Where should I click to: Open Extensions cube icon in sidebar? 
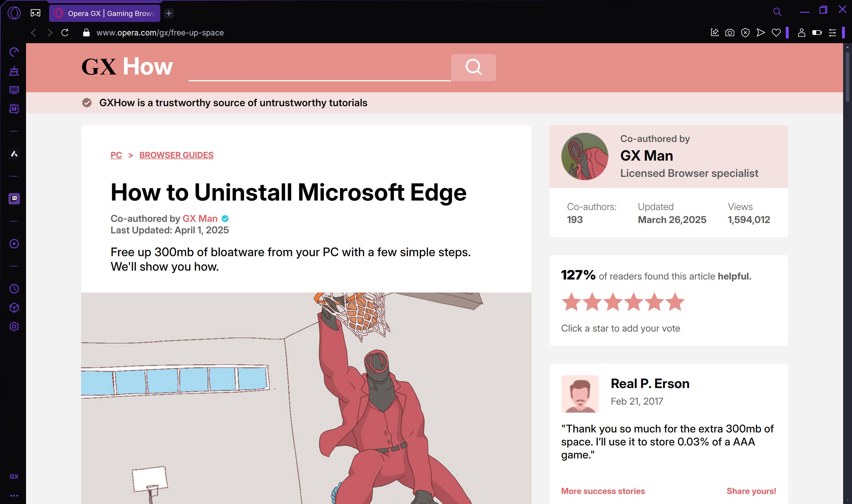click(14, 308)
